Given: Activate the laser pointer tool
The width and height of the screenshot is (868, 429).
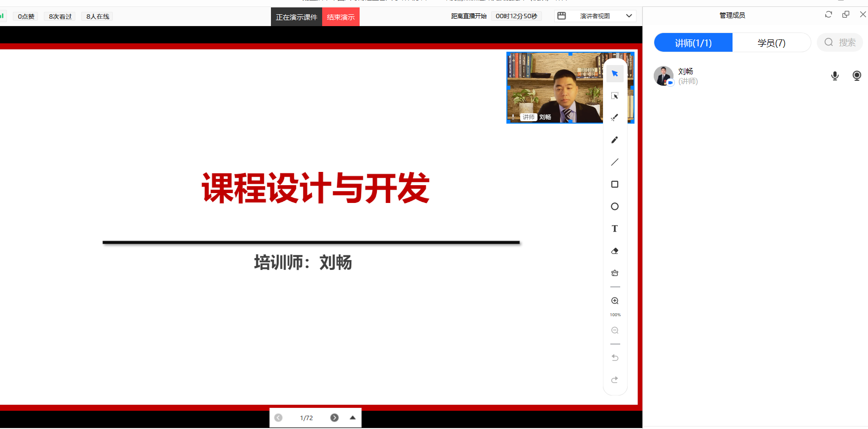Looking at the screenshot, I should [615, 118].
